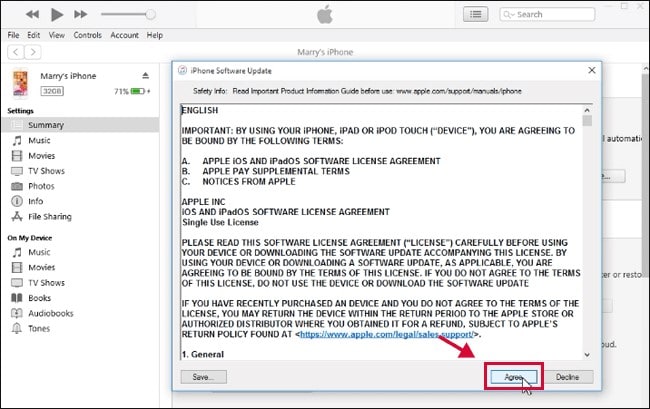Select Summary in Settings sidebar
650x409 pixels.
point(80,125)
